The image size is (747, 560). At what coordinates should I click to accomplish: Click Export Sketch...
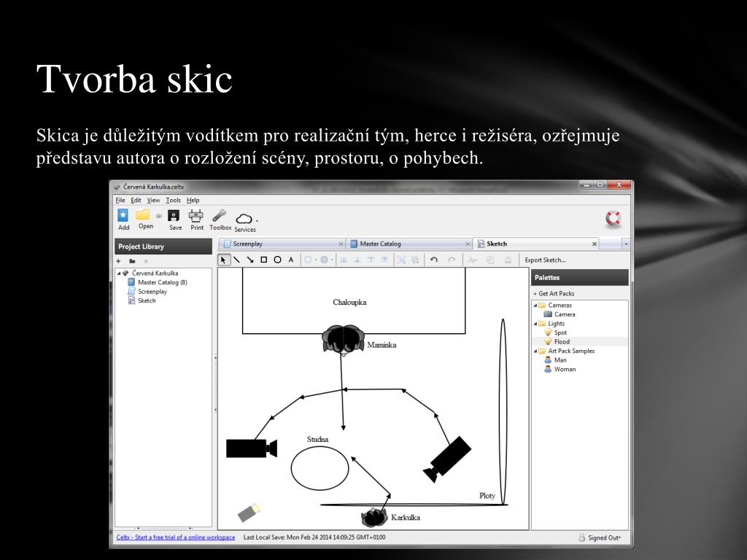tap(545, 260)
